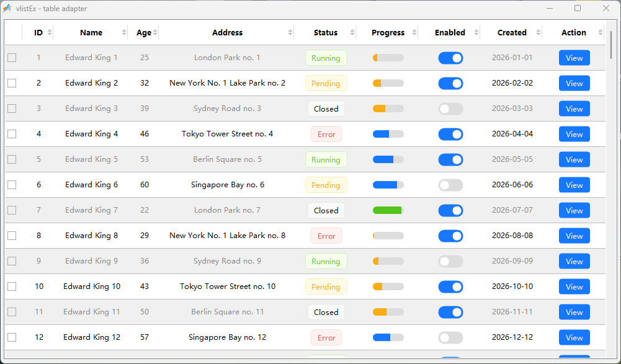621x364 pixels.
Task: Enable the switch for Edward King 9
Action: click(x=450, y=261)
